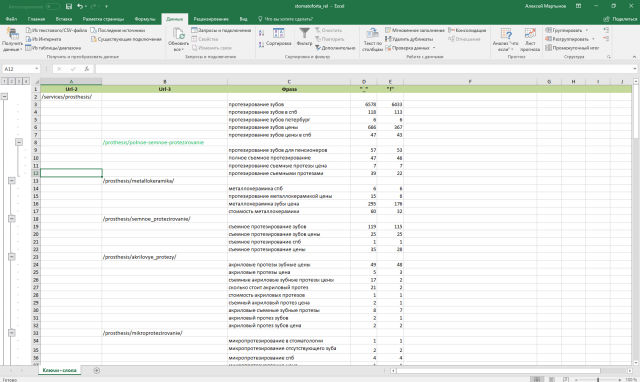640x382 pixels.
Task: Adjust the zoom slider in the status bar
Action: (x=598, y=380)
